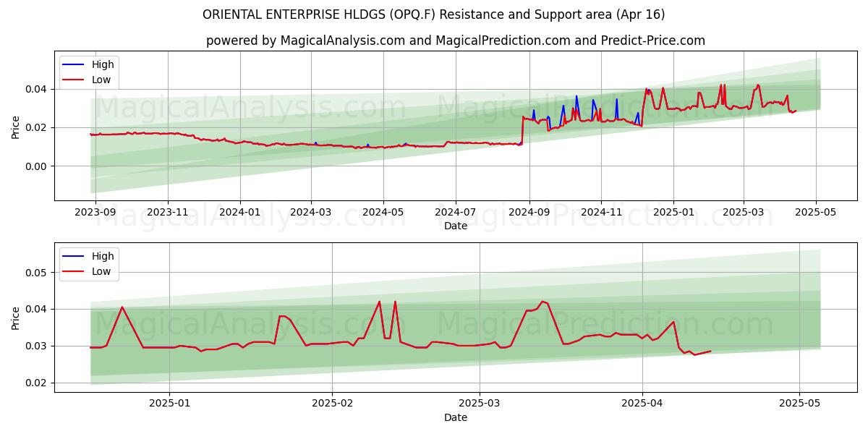868x434 pixels.
Task: Click the 2024-05 date tick label
Action: click(x=383, y=213)
